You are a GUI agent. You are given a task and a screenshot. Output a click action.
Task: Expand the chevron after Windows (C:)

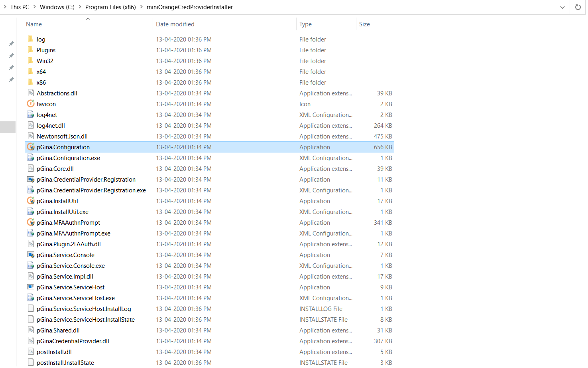(80, 7)
